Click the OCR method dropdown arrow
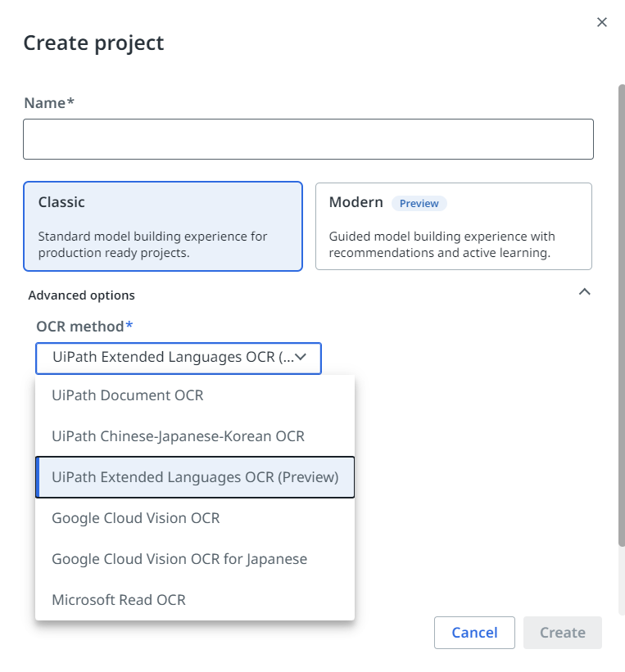Image resolution: width=625 pixels, height=672 pixels. coord(301,357)
